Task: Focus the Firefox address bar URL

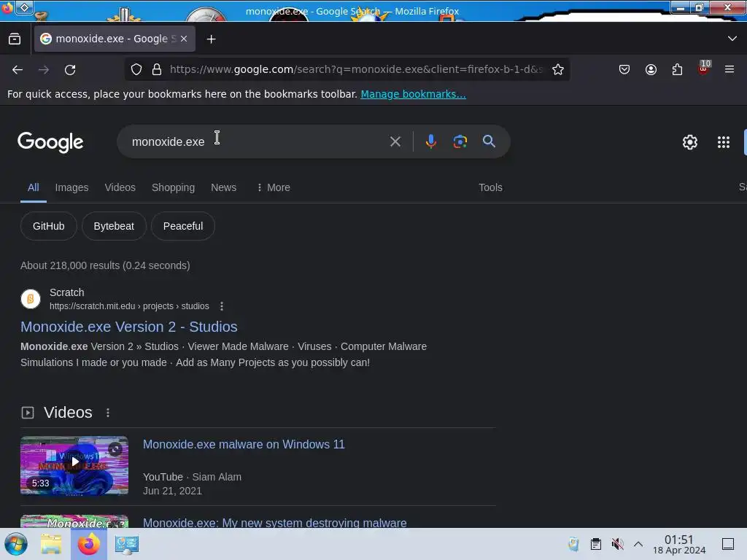Action: tap(356, 69)
